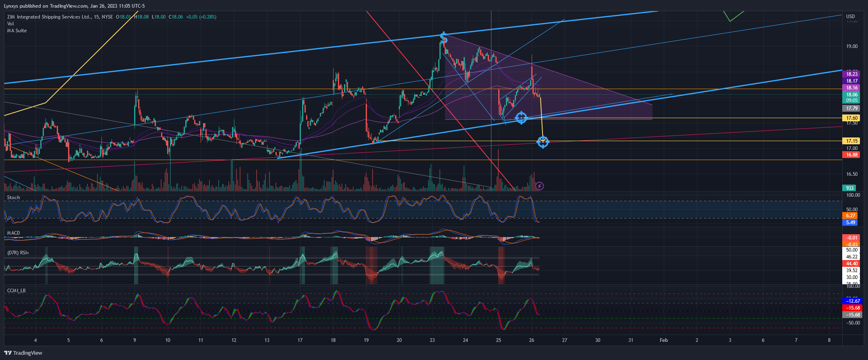Image resolution: width=868 pixels, height=360 pixels.
Task: Click the H18.08 high value in header
Action: coord(141,17)
